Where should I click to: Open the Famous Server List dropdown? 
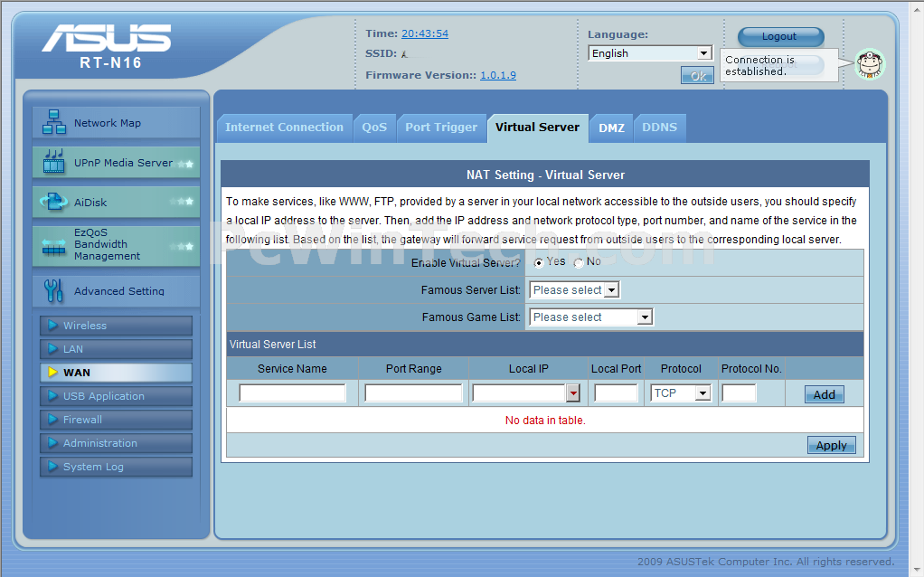pos(575,290)
